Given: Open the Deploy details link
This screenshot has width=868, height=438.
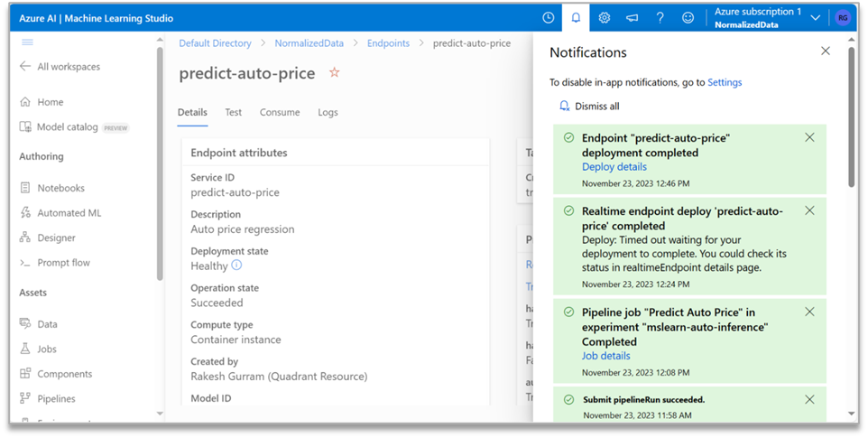Looking at the screenshot, I should (614, 167).
